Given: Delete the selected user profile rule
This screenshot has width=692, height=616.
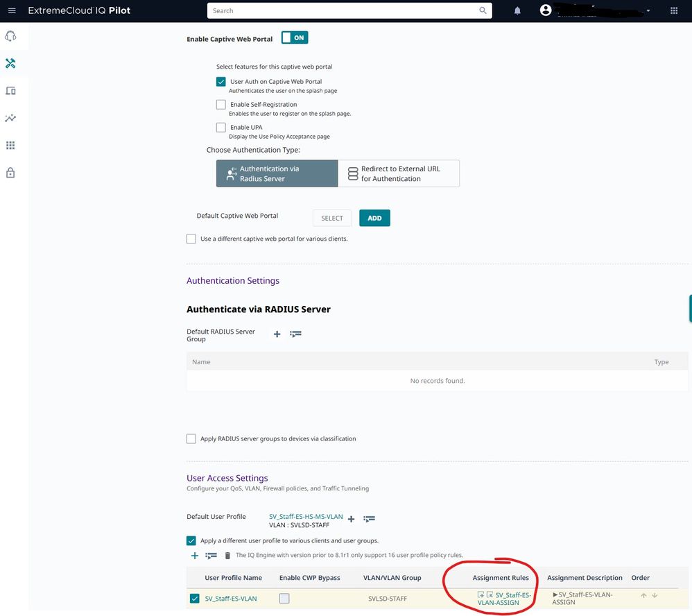Looking at the screenshot, I should [227, 556].
